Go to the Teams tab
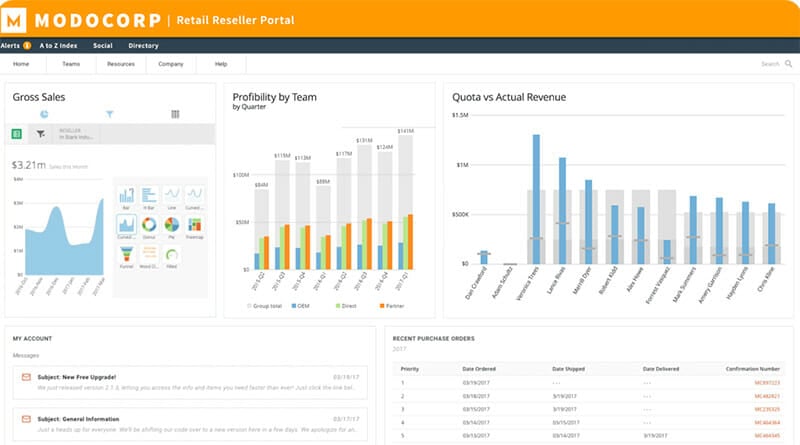 click(x=71, y=64)
